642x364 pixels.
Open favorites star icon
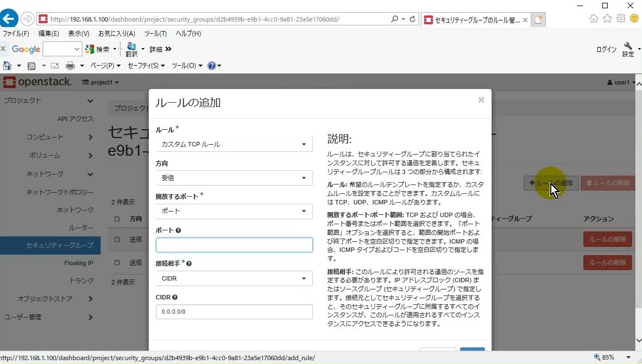[x=607, y=18]
